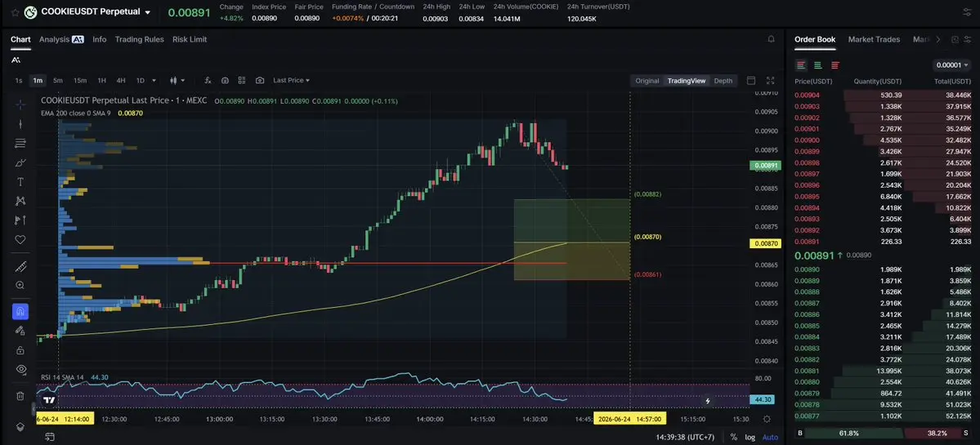The width and height of the screenshot is (980, 445).
Task: Open the fx indicators menu
Action: [x=208, y=81]
